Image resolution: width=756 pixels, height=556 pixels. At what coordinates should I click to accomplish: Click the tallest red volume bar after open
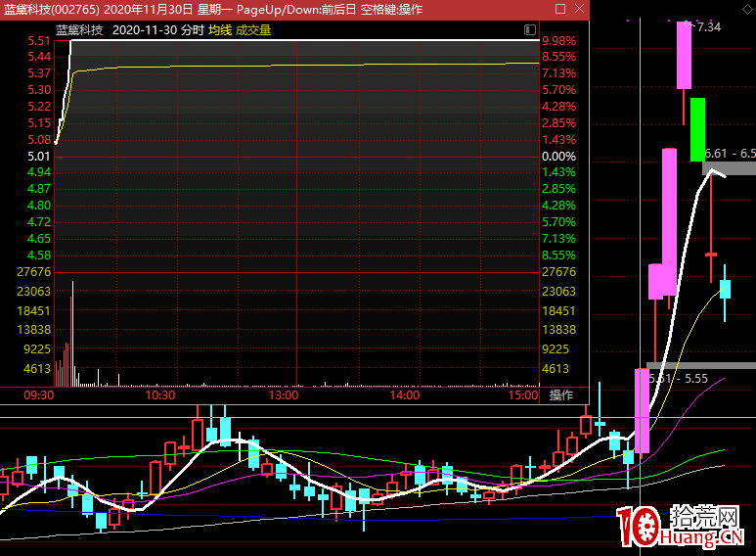pyautogui.click(x=71, y=333)
